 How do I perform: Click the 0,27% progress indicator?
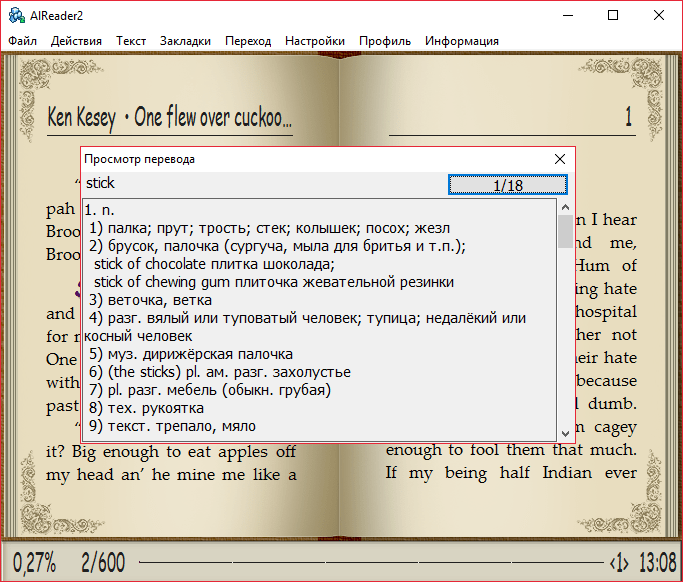[x=34, y=562]
